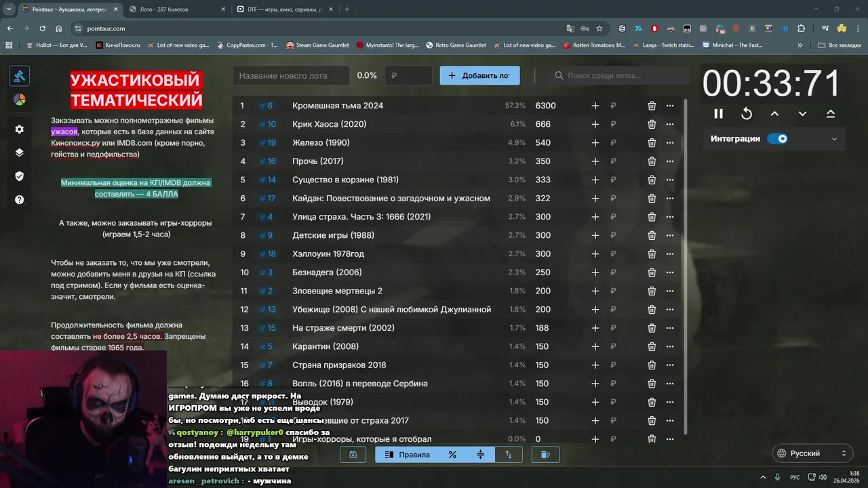
Task: Bookmark this page with the star icon
Action: click(x=599, y=28)
